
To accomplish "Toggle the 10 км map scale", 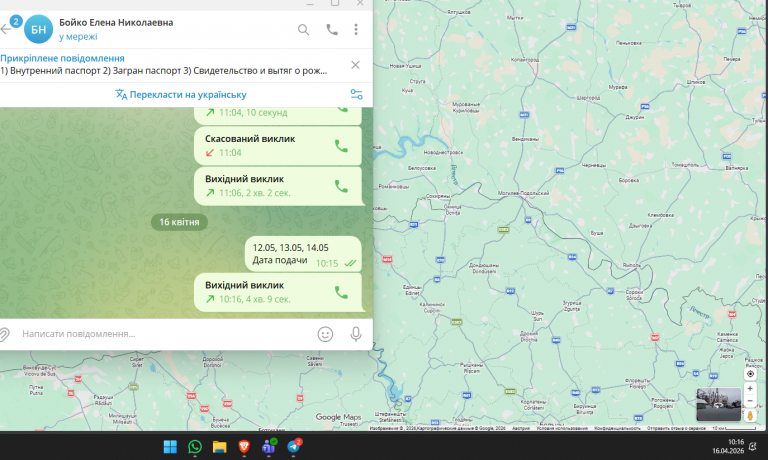I will pyautogui.click(x=734, y=428).
